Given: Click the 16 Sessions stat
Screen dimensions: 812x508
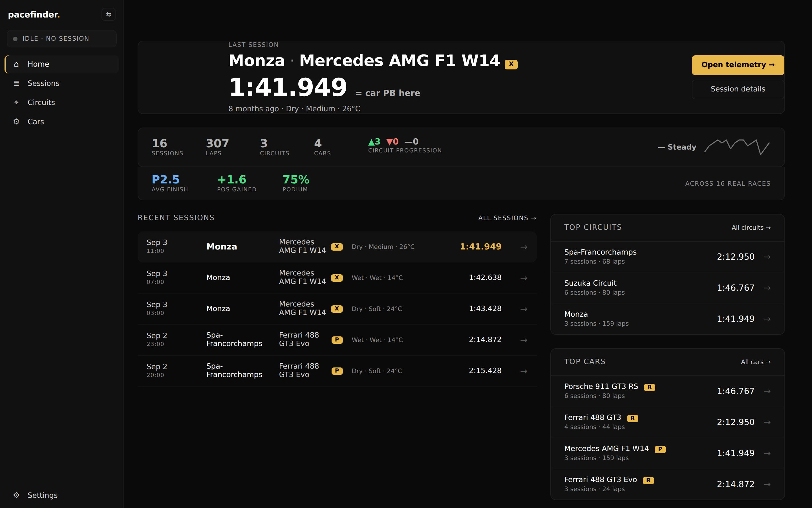Looking at the screenshot, I should pos(167,147).
